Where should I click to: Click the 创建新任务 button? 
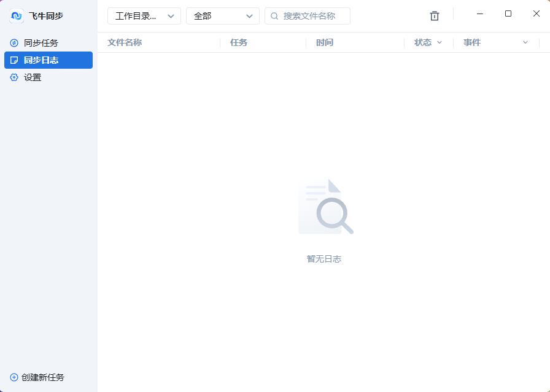click(x=37, y=377)
